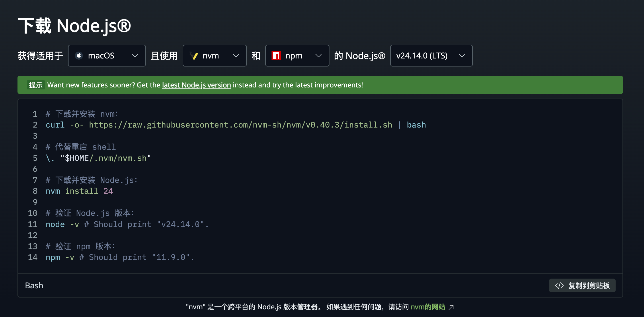Expand the chevron on the npm selector
The image size is (644, 317).
pos(319,56)
